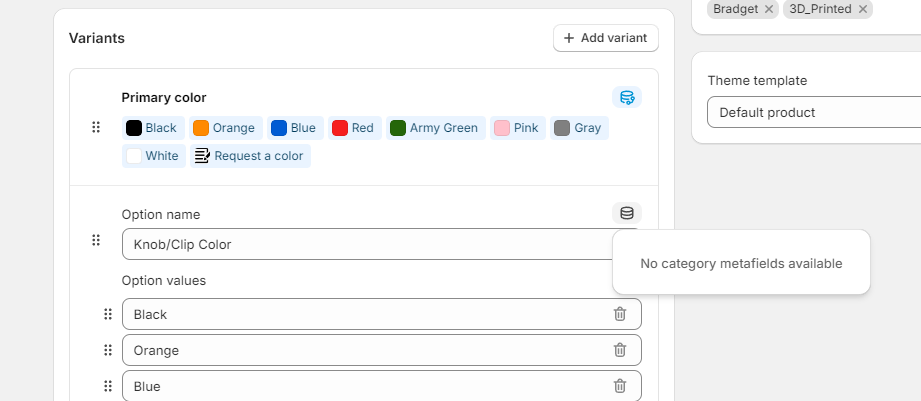Select the Orange color swatch chip
This screenshot has width=921, height=401.
225,128
